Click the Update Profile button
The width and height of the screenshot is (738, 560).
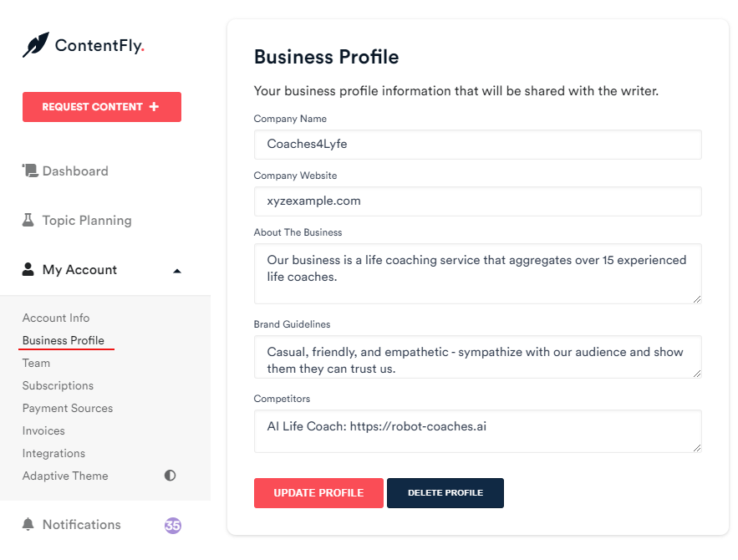pos(318,492)
